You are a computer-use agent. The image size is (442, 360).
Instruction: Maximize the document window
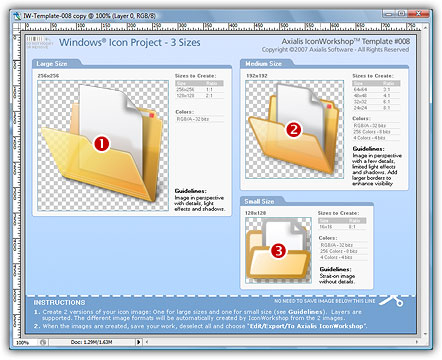click(401, 14)
